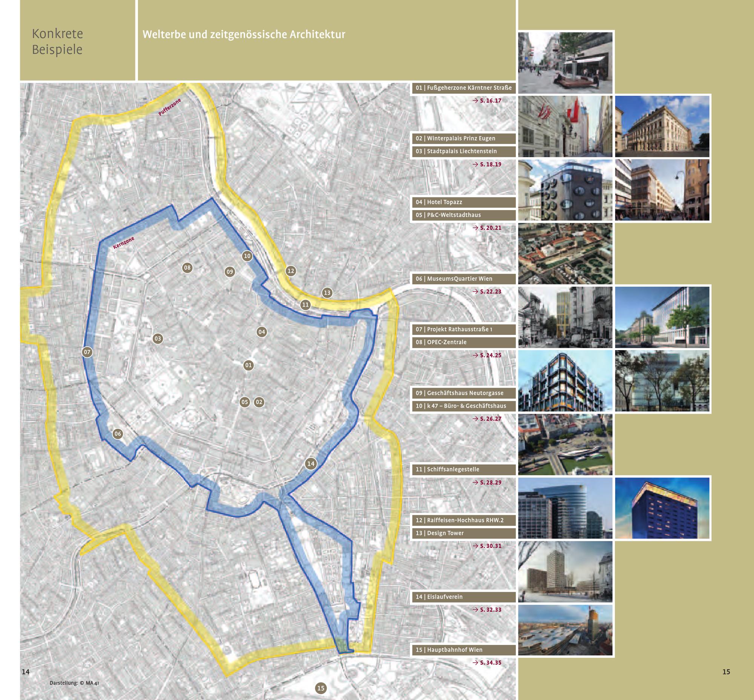Click map marker 01 in the city center
Image resolution: width=754 pixels, height=700 pixels.
pyautogui.click(x=248, y=365)
